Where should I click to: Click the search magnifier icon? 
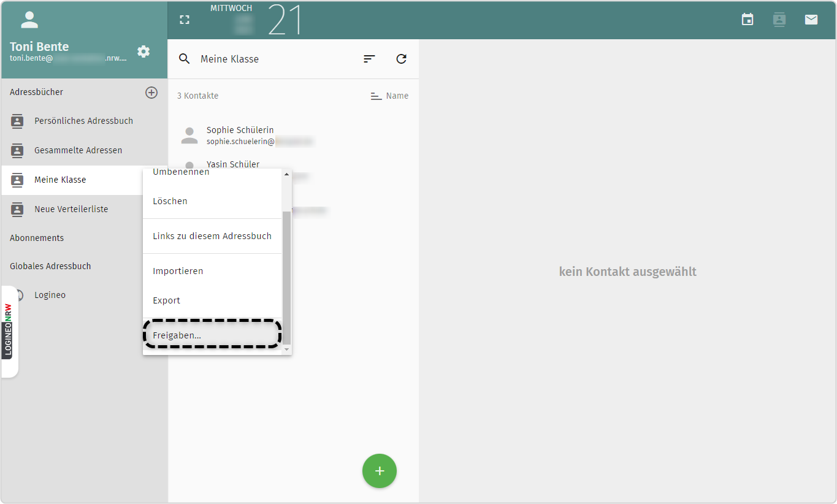(185, 59)
